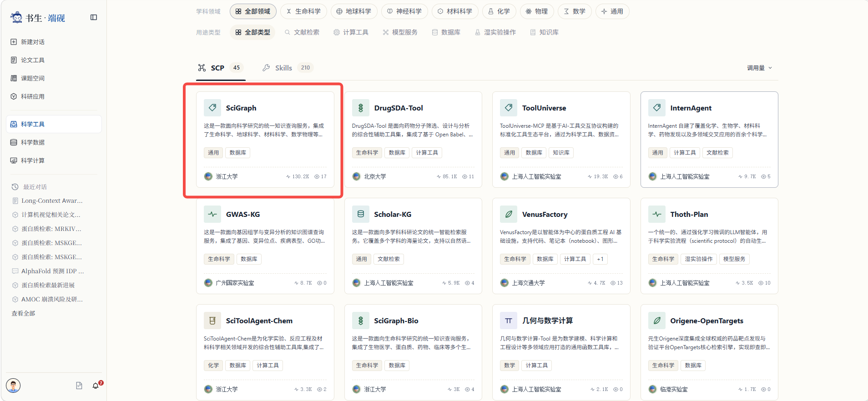Click the 科学计算 monitor icon

pos(14,160)
